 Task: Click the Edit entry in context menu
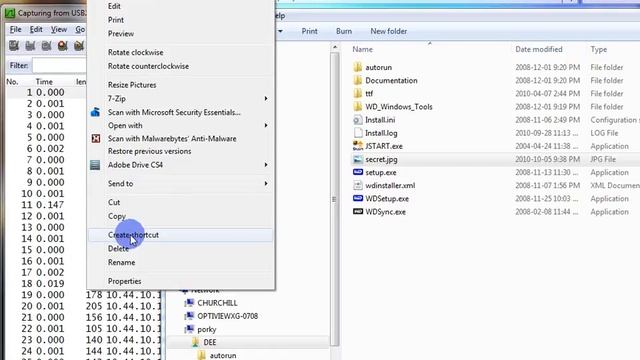pyautogui.click(x=114, y=6)
